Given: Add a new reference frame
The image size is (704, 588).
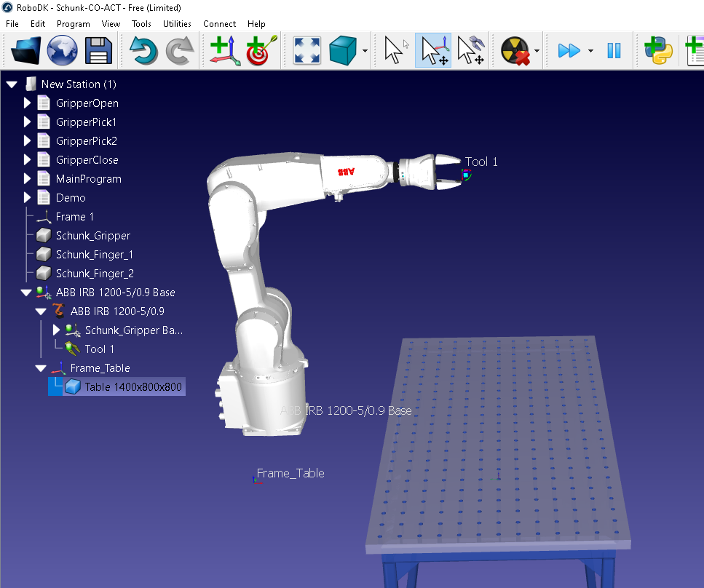Looking at the screenshot, I should [x=226, y=50].
